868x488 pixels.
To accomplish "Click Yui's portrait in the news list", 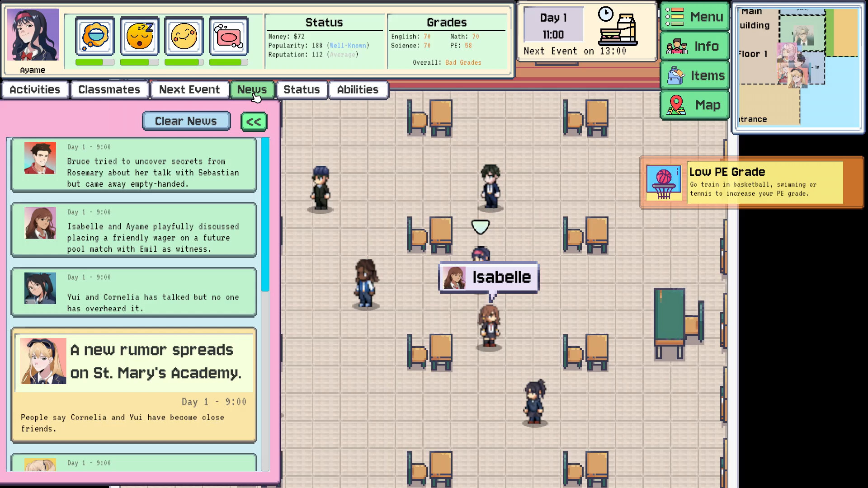I will (x=40, y=288).
